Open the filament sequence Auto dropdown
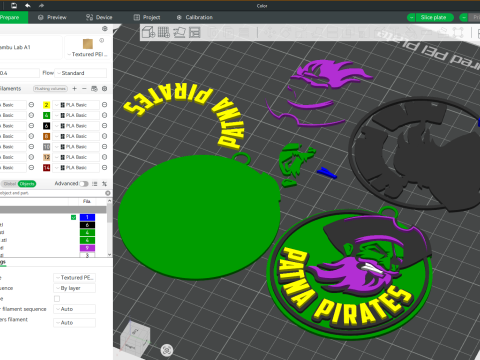Screen dimensions: 480x360 click(x=74, y=309)
